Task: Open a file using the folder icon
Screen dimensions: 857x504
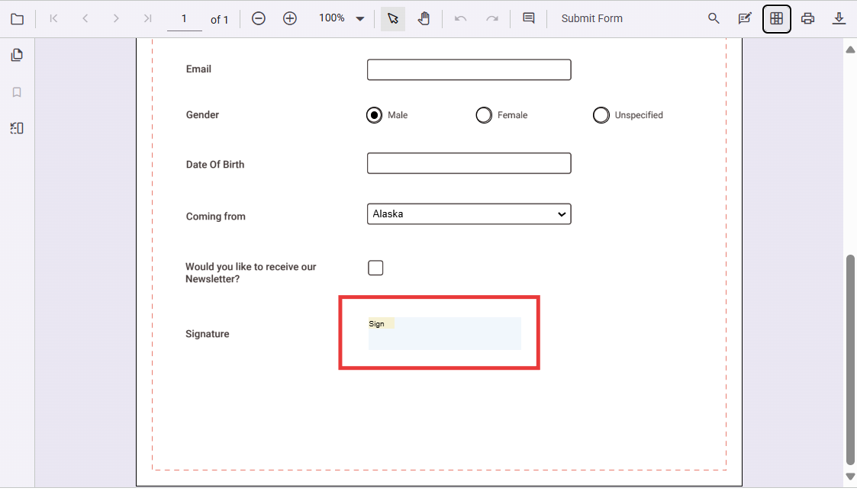Action: 17,18
